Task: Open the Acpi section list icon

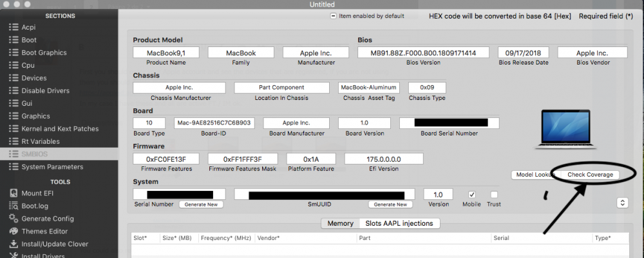Action: click(14, 27)
